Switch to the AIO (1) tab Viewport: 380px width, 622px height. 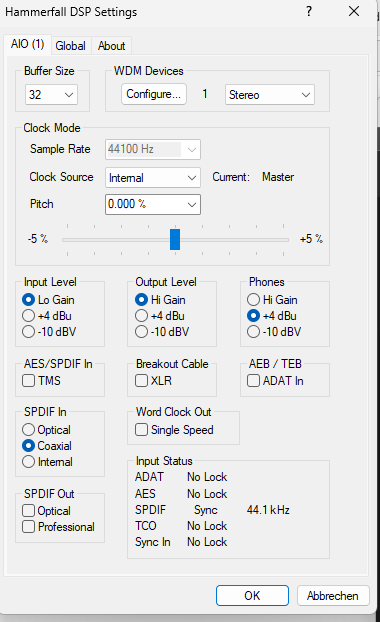pyautogui.click(x=27, y=44)
